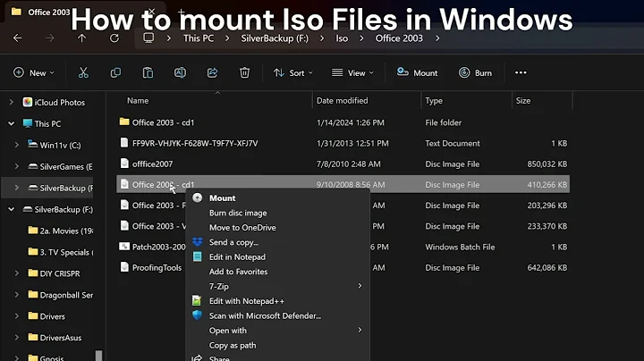Click the Dropbox icon beside Send a copy
The height and width of the screenshot is (361, 644).
click(x=198, y=242)
